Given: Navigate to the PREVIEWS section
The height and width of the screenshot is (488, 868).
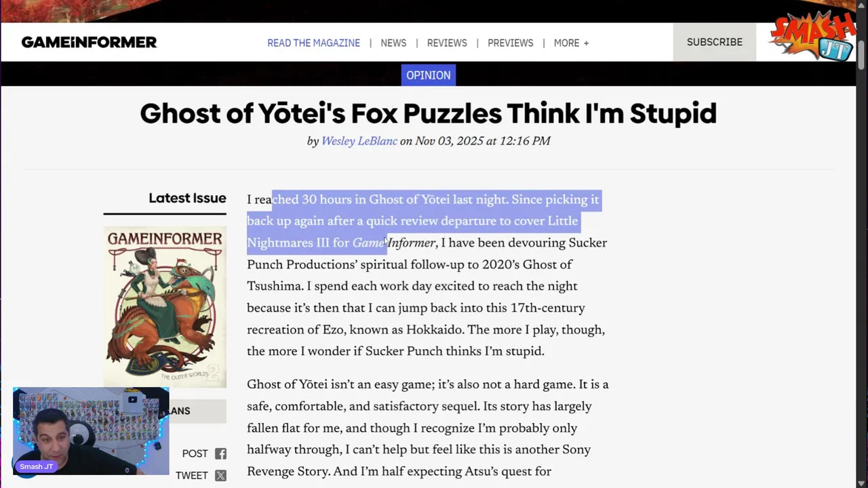Looking at the screenshot, I should (510, 43).
